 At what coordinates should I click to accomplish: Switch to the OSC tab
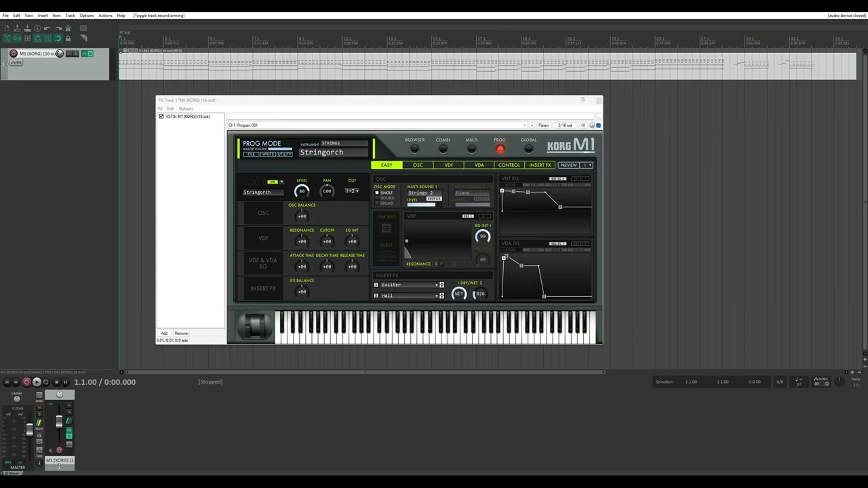tap(418, 165)
